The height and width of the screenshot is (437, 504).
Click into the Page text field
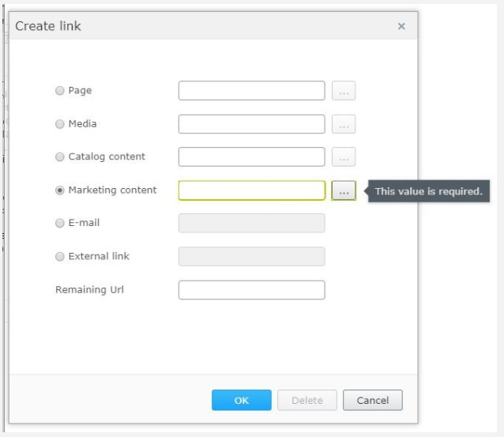[x=251, y=91]
